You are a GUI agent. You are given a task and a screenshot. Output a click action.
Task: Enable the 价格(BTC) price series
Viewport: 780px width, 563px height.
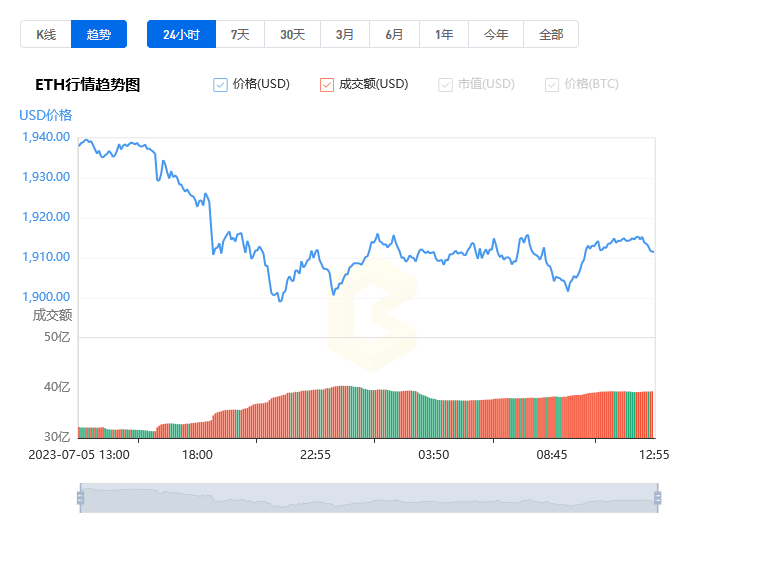552,85
